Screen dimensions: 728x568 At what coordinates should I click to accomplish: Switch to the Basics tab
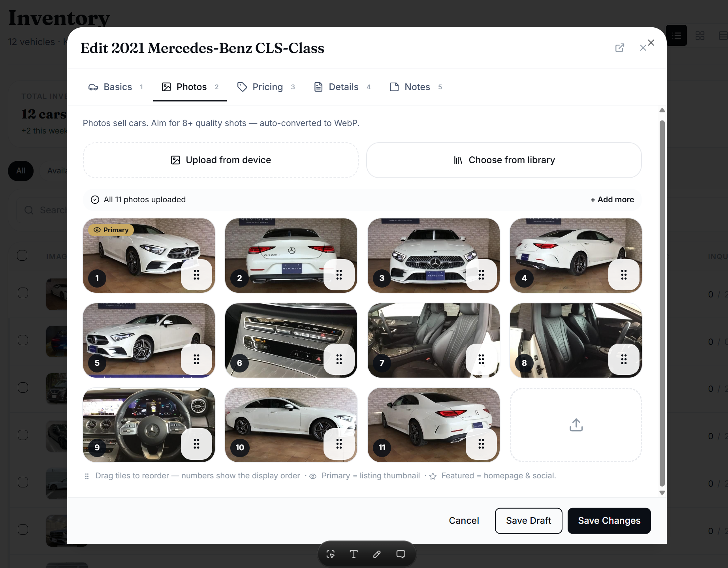click(116, 87)
